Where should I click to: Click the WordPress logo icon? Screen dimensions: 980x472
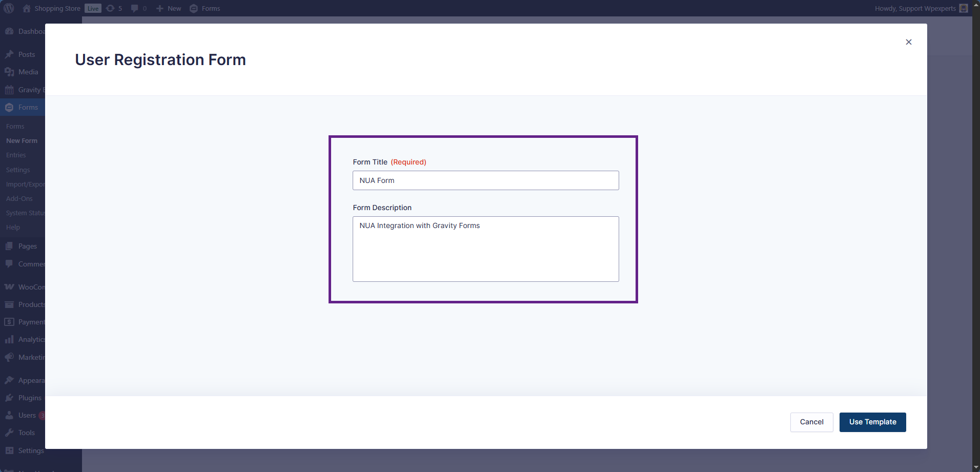(9, 8)
